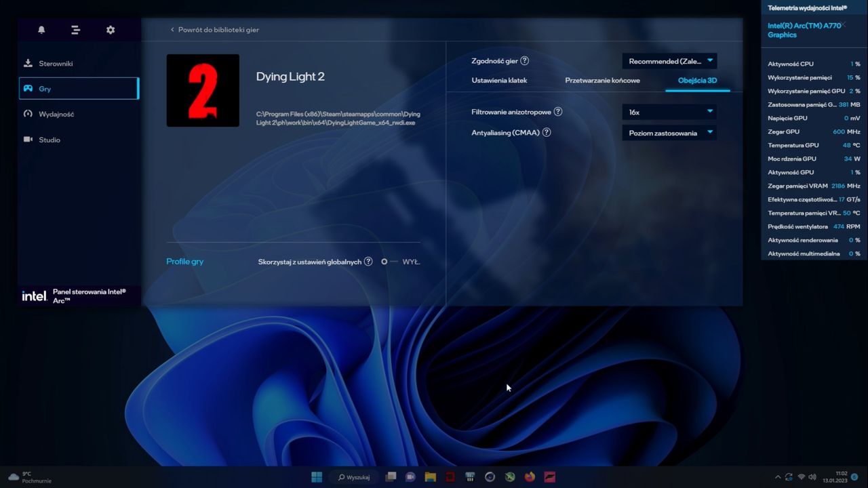Open the green Xbox-style taskbar icon
Viewport: 868px width, 488px height.
pyautogui.click(x=510, y=476)
